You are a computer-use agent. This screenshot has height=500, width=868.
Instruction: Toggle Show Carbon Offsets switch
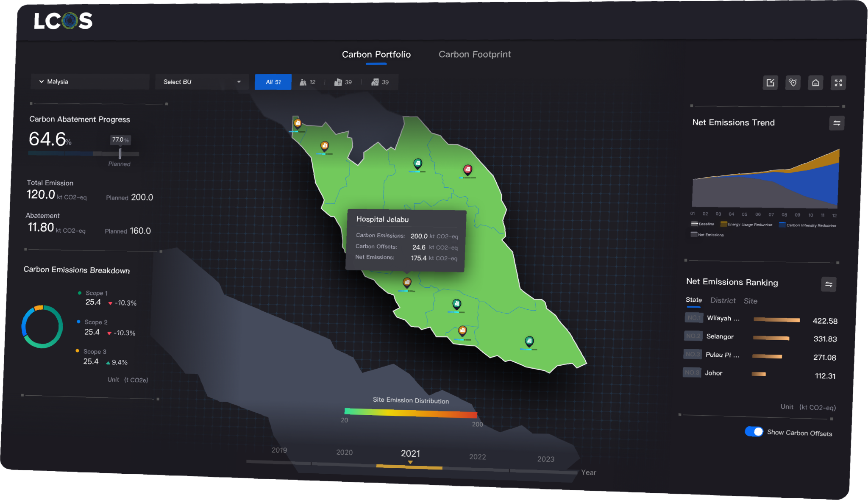click(x=754, y=431)
